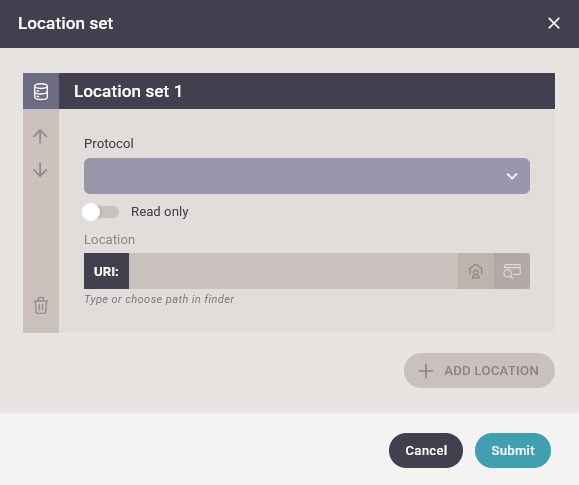This screenshot has height=485, width=579.
Task: Close the Location set dialog with the X
Action: click(554, 23)
